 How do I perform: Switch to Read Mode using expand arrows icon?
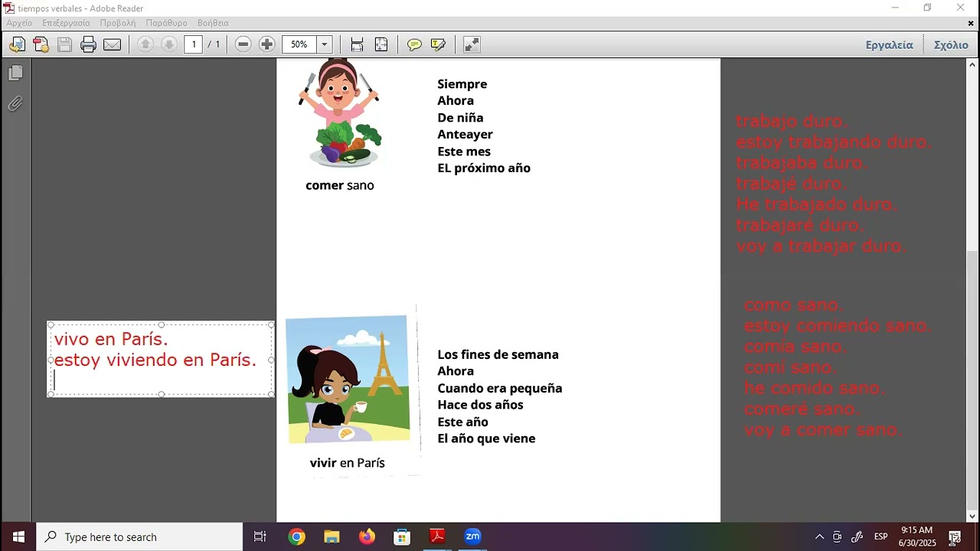pos(472,44)
